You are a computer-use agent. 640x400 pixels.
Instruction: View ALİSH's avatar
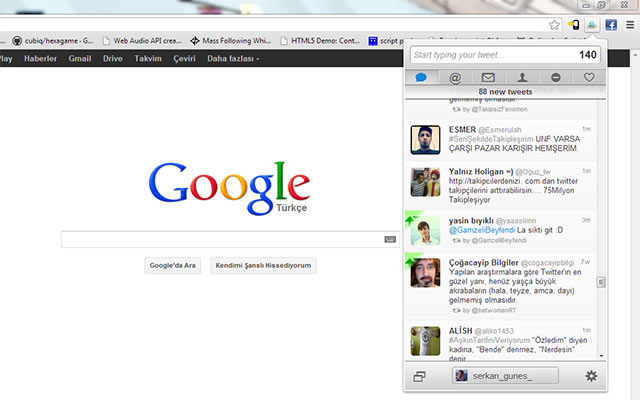click(425, 341)
